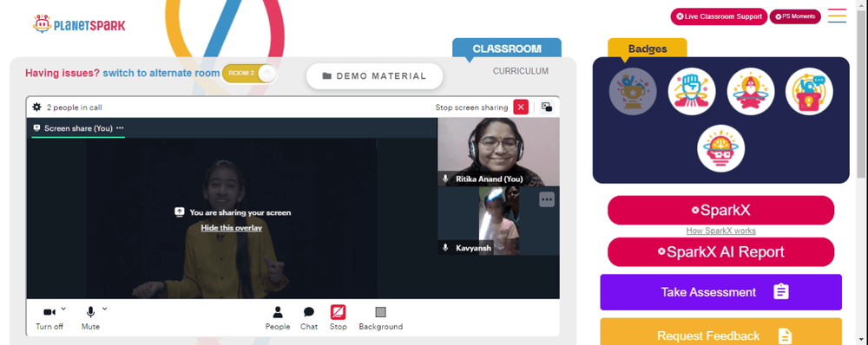
Task: Click 2 people in call text
Action: [74, 107]
